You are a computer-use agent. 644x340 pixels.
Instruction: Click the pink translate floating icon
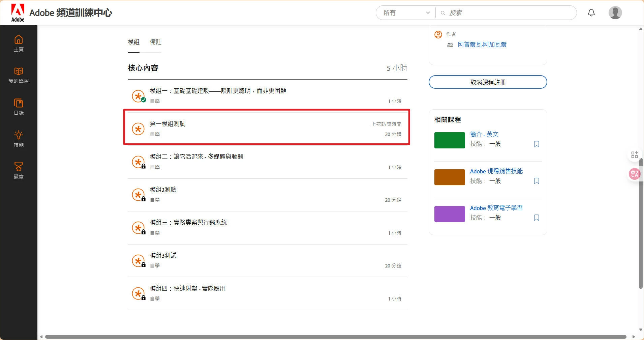pyautogui.click(x=635, y=174)
